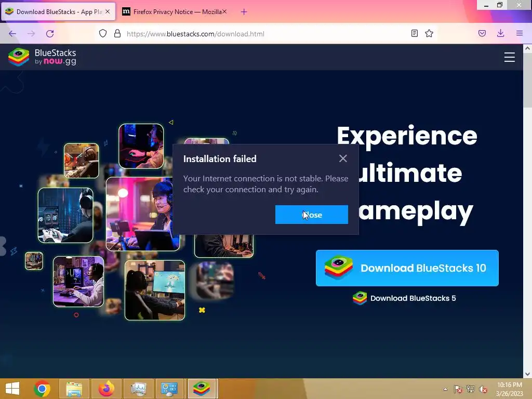Screen dimensions: 532x399
Task: Open the BlueStacks site hamburger menu
Action: pos(509,57)
